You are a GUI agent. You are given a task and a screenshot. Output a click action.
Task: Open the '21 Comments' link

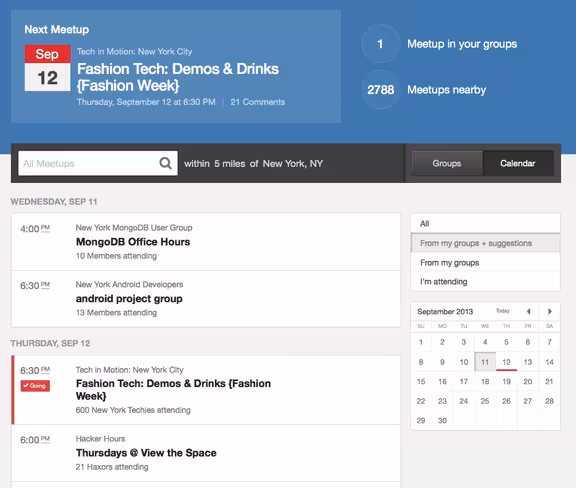tap(258, 102)
